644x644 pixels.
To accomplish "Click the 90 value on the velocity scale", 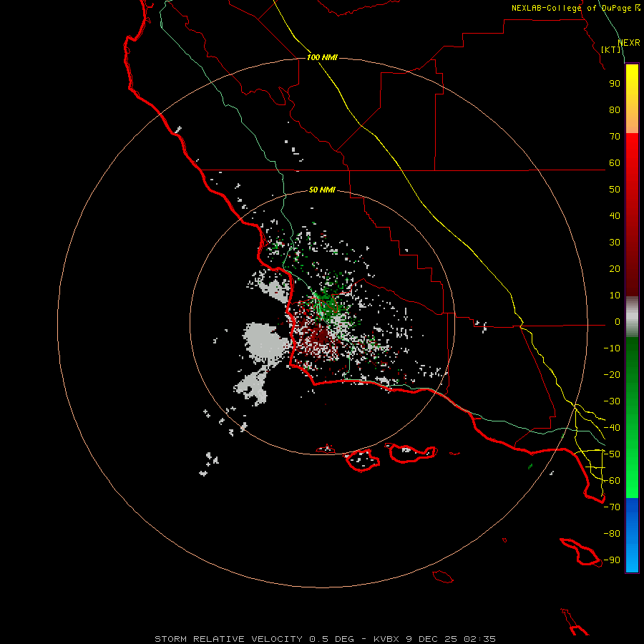I will point(615,84).
